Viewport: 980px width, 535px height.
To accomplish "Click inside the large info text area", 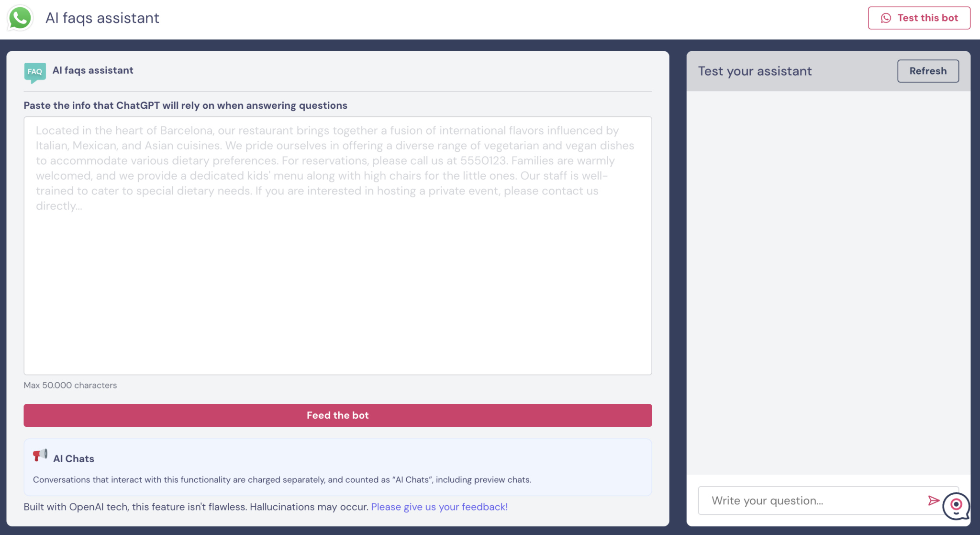I will click(337, 246).
